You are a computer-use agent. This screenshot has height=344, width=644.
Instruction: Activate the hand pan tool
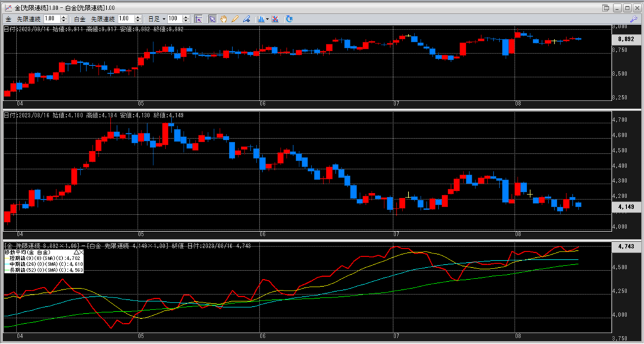pyautogui.click(x=223, y=19)
